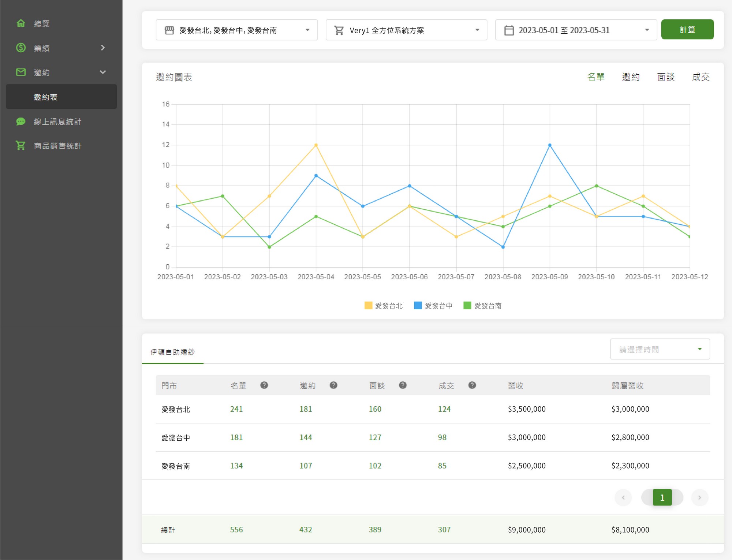Click the 2023-05-06 x-axis label
Image resolution: width=732 pixels, height=560 pixels.
[409, 277]
